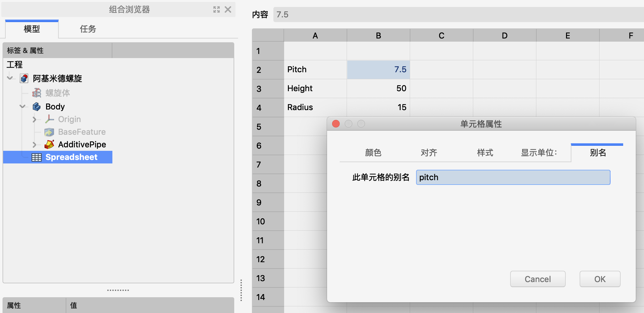The height and width of the screenshot is (313, 644).
Task: Click the Spreadsheet table icon in tree
Action: click(37, 157)
